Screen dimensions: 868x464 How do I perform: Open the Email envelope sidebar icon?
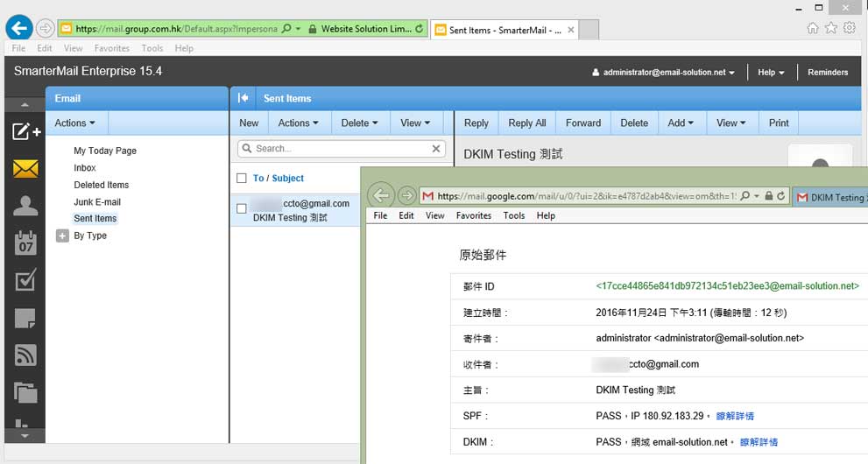pyautogui.click(x=25, y=169)
